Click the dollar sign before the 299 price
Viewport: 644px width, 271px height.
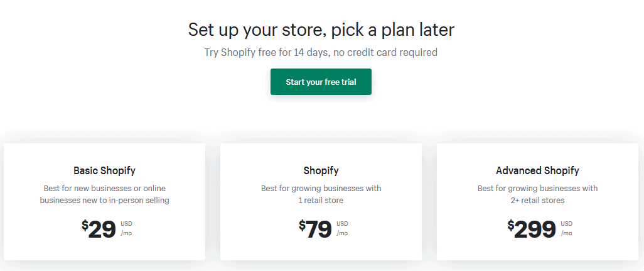[x=511, y=225]
